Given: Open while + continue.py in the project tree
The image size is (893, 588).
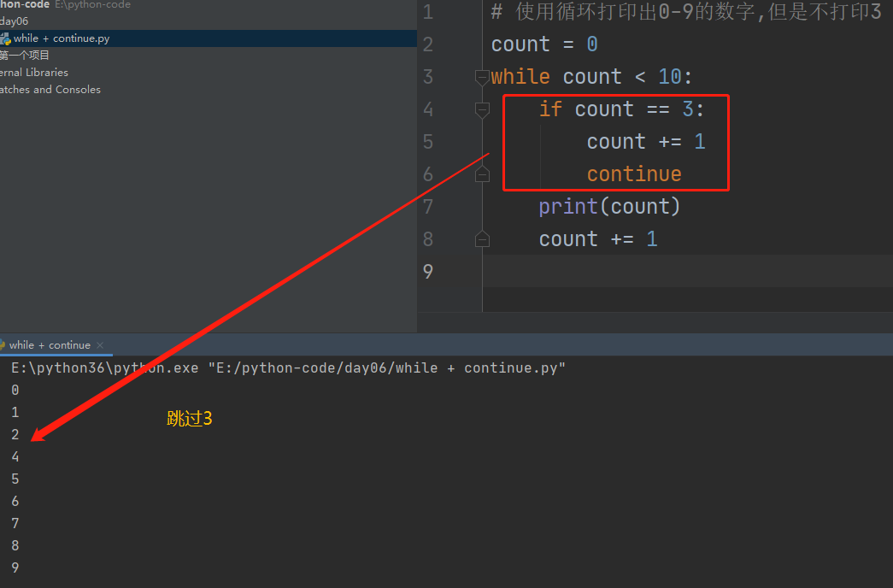Looking at the screenshot, I should pyautogui.click(x=62, y=38).
